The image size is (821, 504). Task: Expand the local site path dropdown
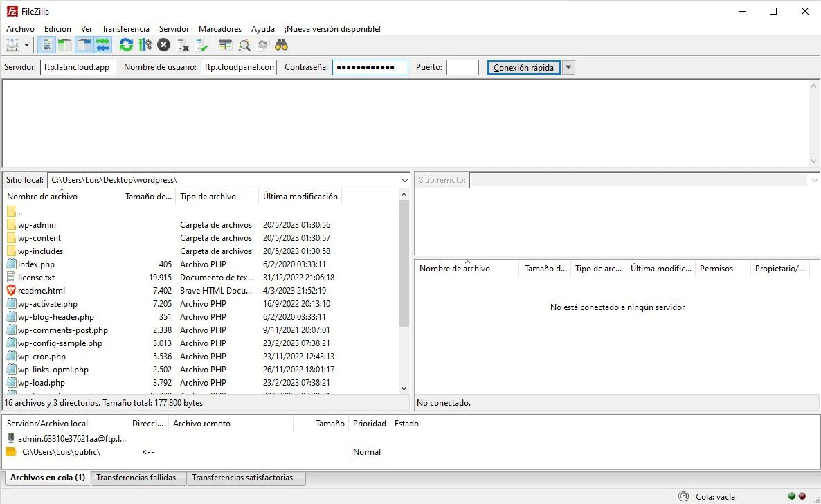coord(405,180)
